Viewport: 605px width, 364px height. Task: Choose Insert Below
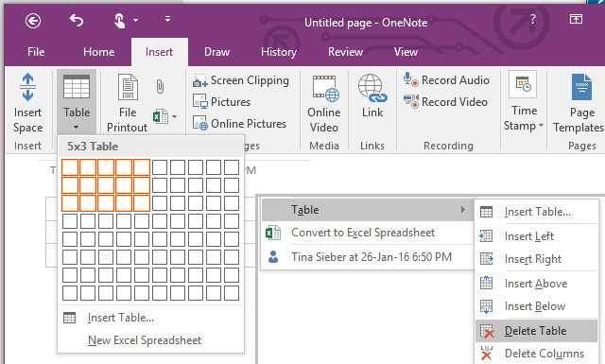coord(536,306)
